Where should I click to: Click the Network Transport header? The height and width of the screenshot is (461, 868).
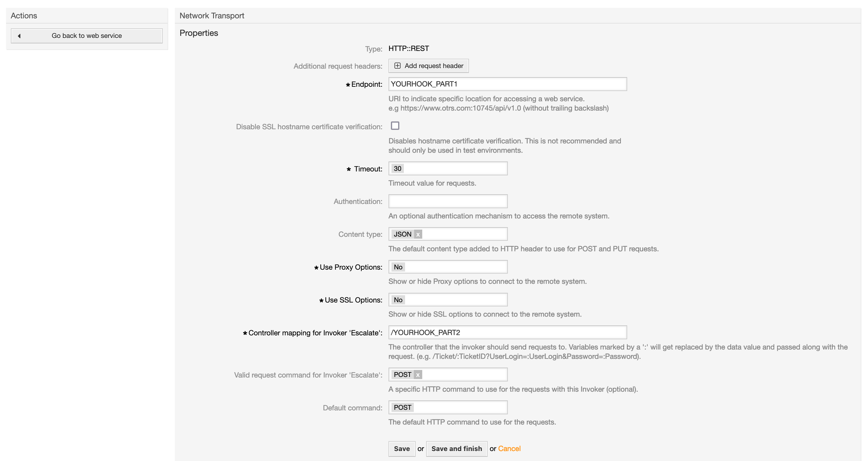point(212,15)
